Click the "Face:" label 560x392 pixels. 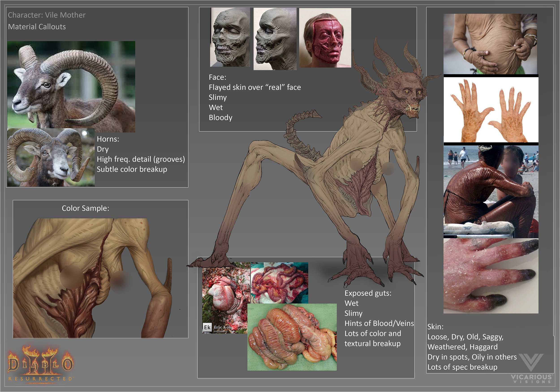(x=218, y=77)
